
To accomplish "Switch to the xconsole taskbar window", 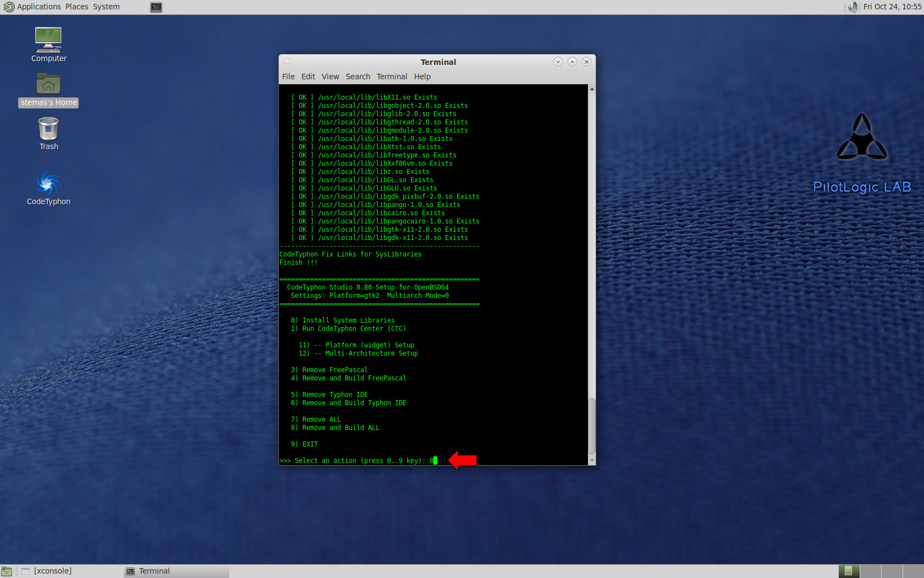I will 52,571.
